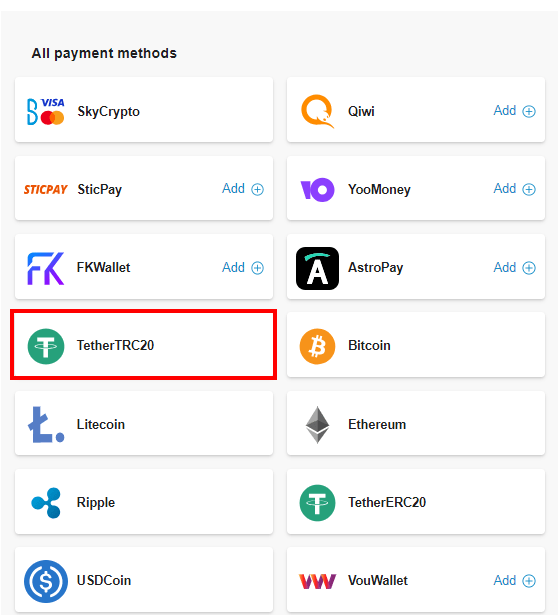558x615 pixels.
Task: Click the All payment methods heading
Action: [x=104, y=54]
